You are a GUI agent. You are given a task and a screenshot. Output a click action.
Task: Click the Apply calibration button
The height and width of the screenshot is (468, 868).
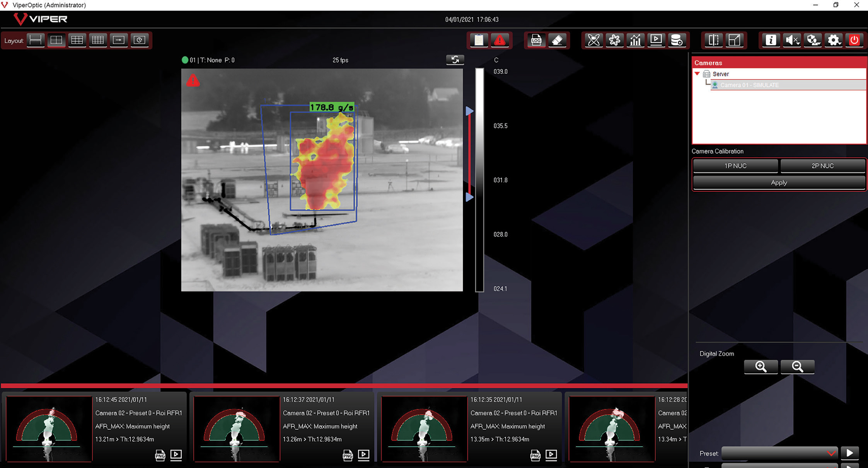(x=779, y=183)
